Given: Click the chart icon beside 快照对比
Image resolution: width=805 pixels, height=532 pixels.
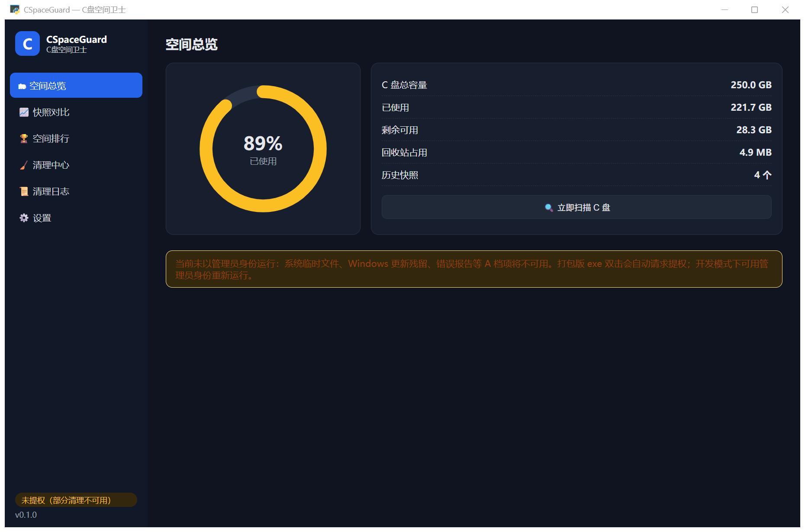Looking at the screenshot, I should pyautogui.click(x=24, y=112).
